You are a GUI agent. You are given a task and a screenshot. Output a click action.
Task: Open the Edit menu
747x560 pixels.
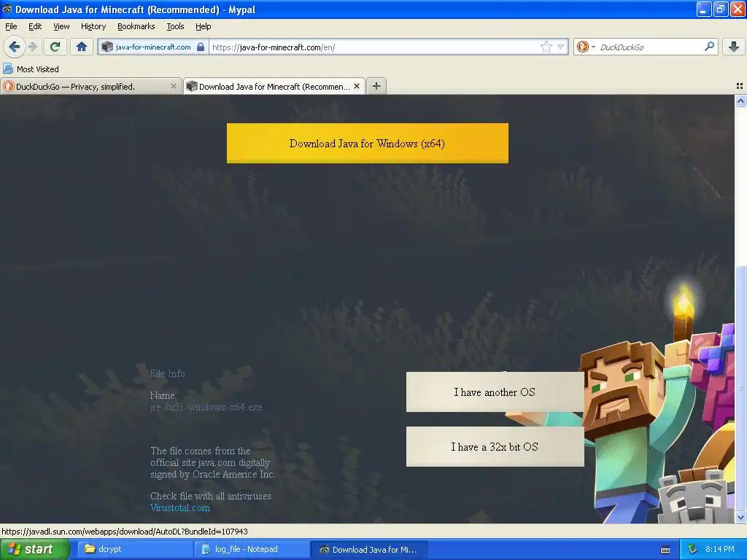[35, 26]
